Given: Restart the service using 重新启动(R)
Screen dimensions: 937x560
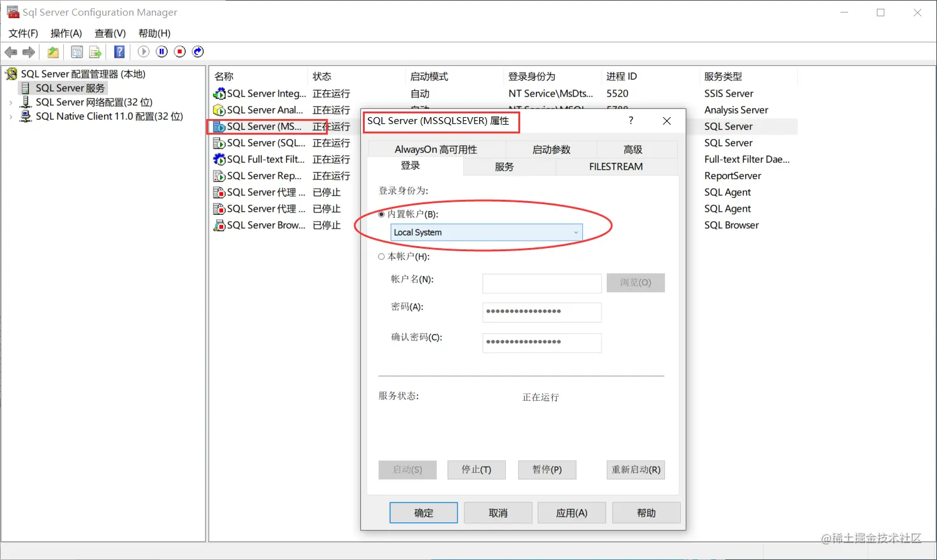Looking at the screenshot, I should pyautogui.click(x=636, y=470).
